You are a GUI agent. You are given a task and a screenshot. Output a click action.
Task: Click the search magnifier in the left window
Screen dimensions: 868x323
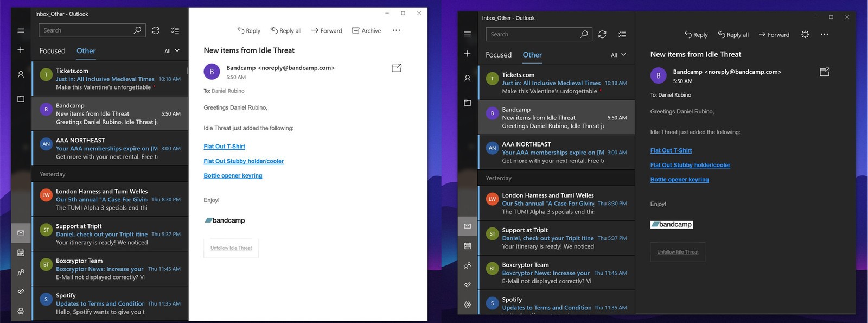click(137, 30)
